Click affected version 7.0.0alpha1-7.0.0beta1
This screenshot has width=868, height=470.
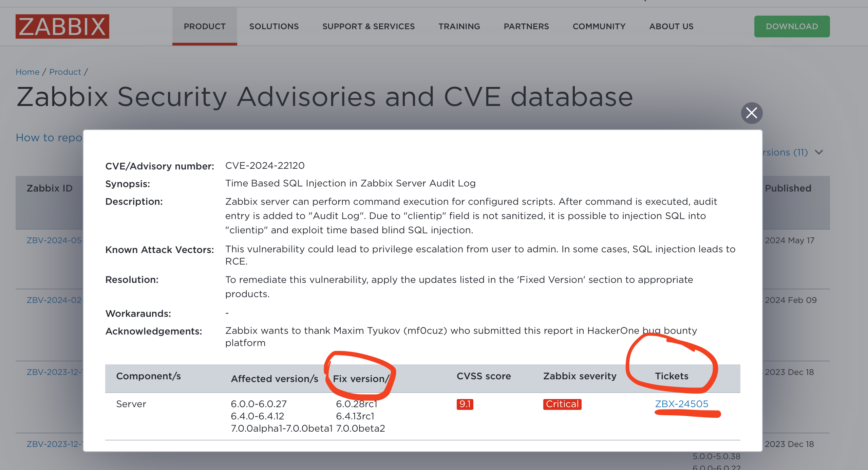(x=282, y=428)
